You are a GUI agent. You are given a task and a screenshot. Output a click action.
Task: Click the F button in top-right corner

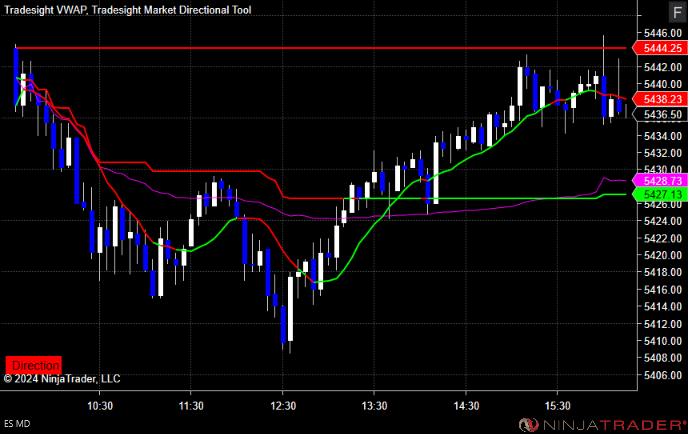coord(677,12)
